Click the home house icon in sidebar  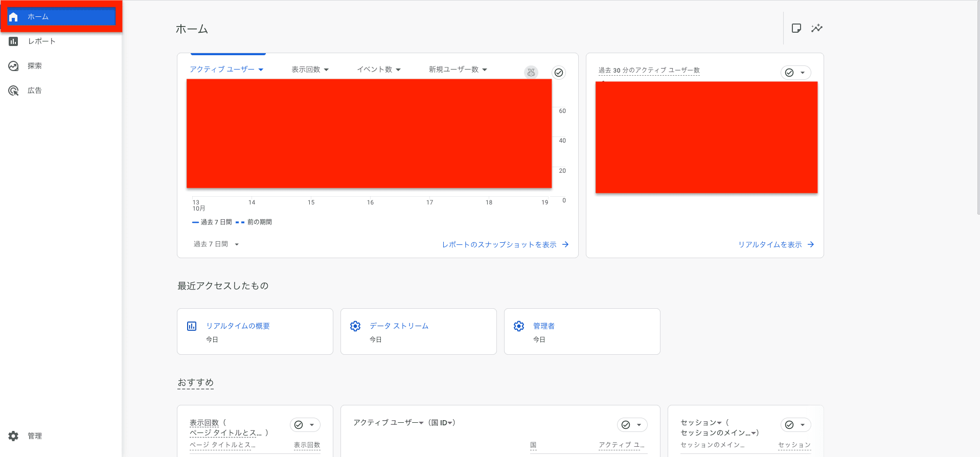(14, 17)
